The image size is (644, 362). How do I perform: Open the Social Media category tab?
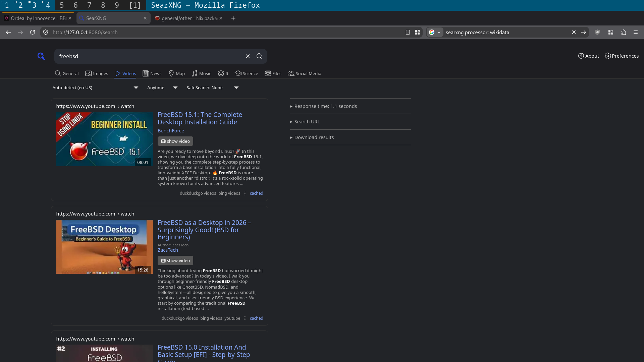[x=305, y=73]
